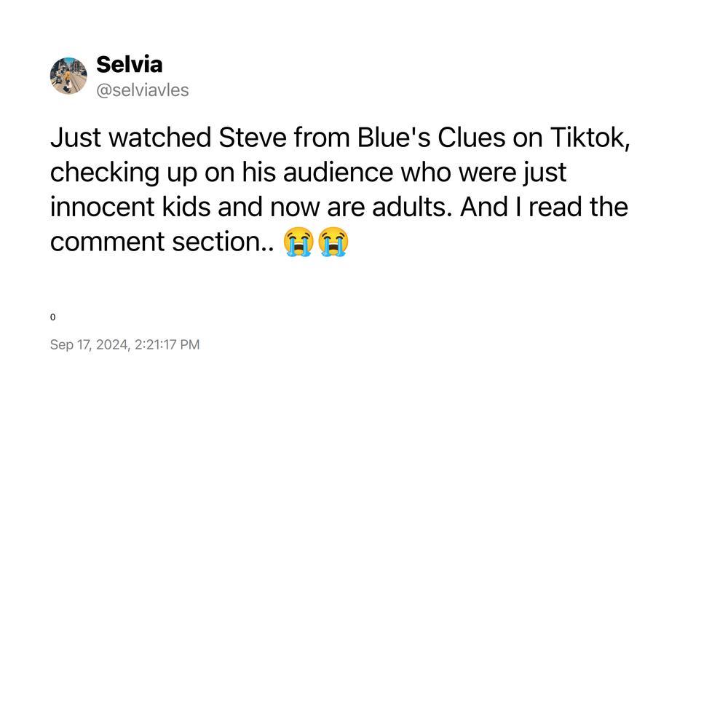Click the words 'And I read the'
The height and width of the screenshot is (728, 728).
pos(544,207)
